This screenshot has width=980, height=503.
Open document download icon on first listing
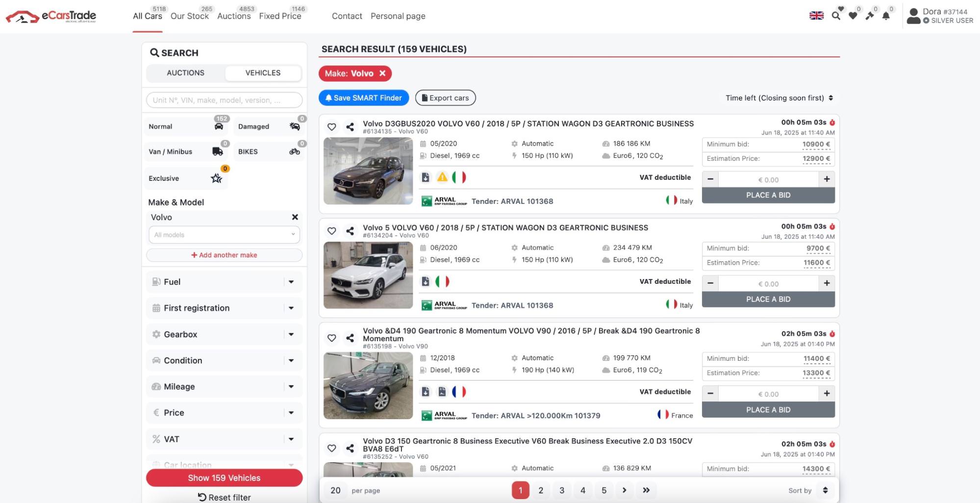pyautogui.click(x=426, y=177)
